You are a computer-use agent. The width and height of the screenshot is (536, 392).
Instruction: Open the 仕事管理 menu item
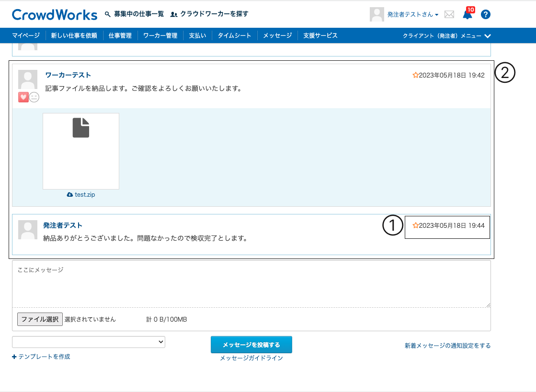point(120,36)
